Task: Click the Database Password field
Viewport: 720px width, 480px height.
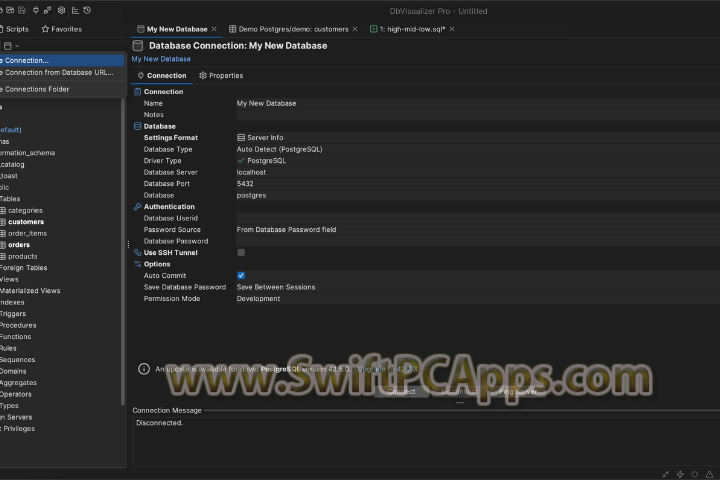Action: pyautogui.click(x=478, y=241)
